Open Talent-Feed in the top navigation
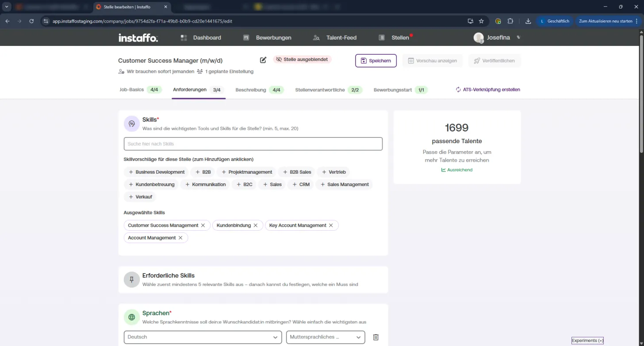 point(334,38)
